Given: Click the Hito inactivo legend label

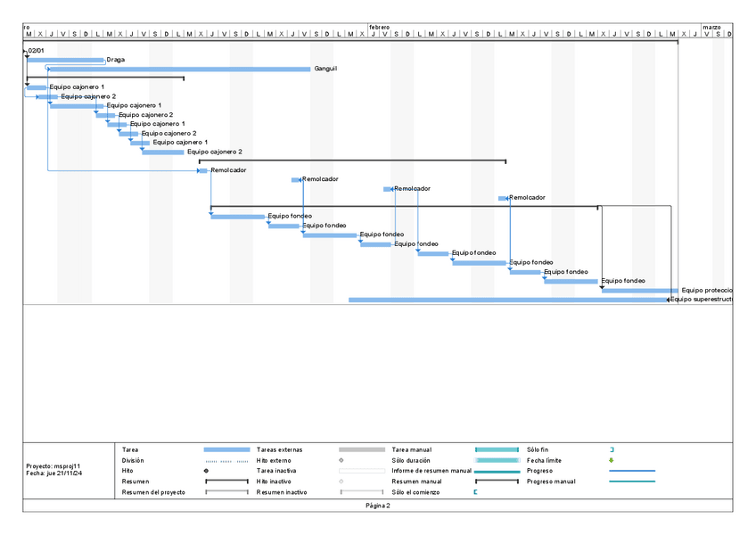Looking at the screenshot, I should (274, 481).
